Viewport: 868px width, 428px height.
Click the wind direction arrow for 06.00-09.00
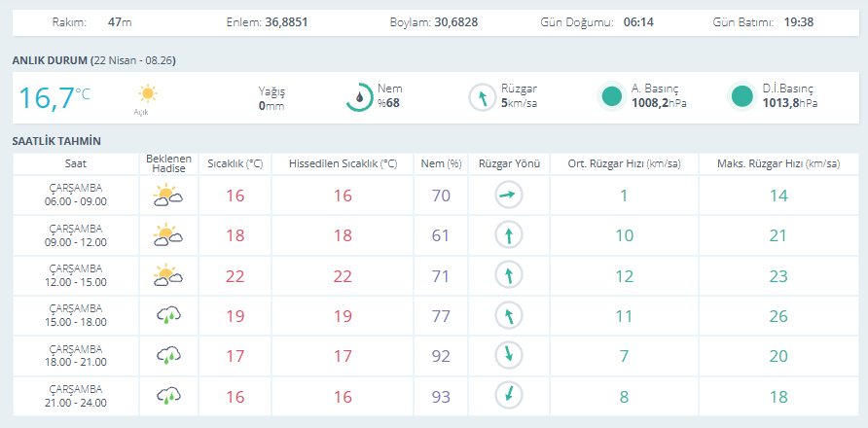(x=509, y=196)
